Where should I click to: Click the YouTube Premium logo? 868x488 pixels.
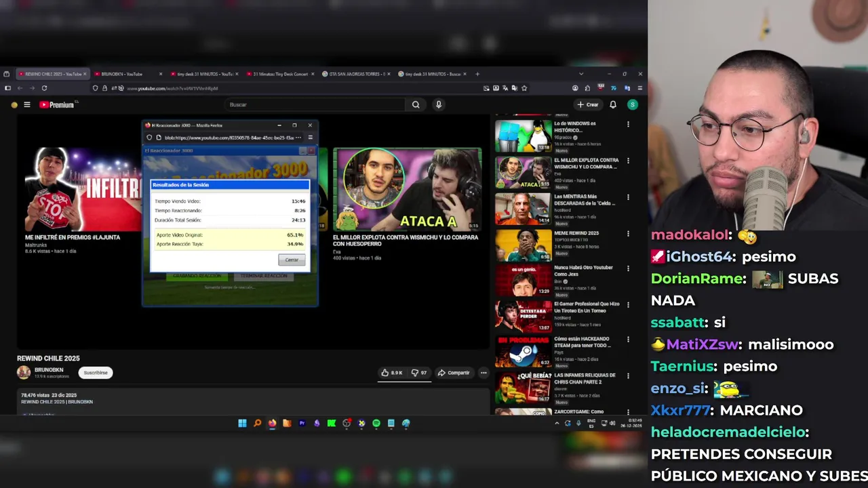[x=57, y=104]
